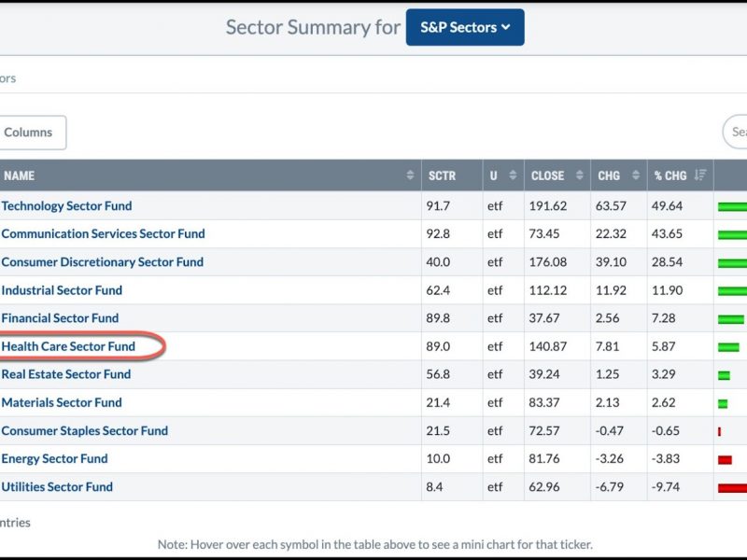The height and width of the screenshot is (560, 747).
Task: Select Consumer Staples Sector Fund
Action: (85, 430)
